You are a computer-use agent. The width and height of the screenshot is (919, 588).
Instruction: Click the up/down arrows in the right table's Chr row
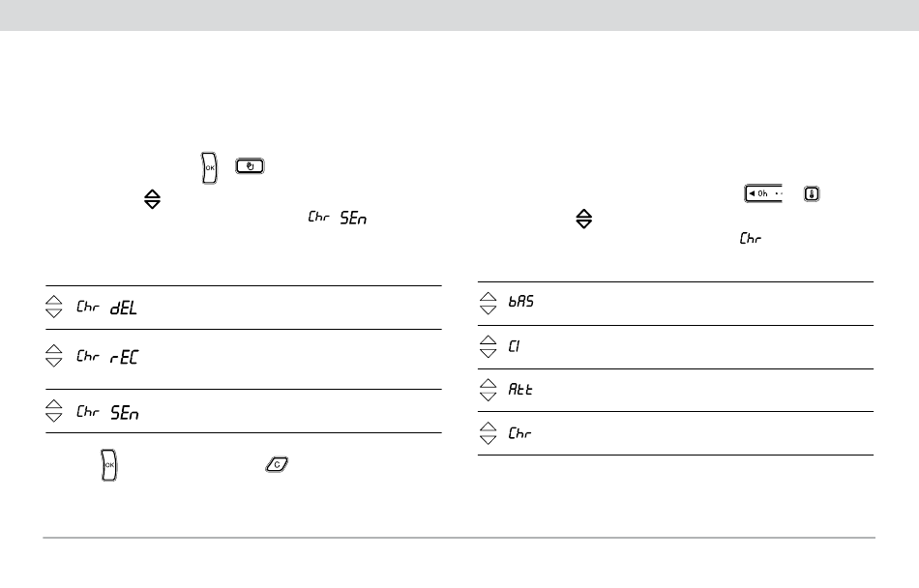pyautogui.click(x=488, y=434)
